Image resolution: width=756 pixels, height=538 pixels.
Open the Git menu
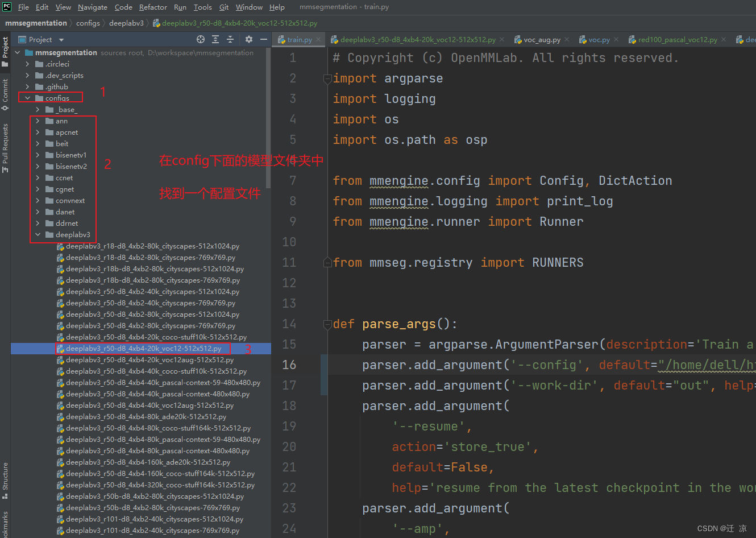tap(224, 7)
